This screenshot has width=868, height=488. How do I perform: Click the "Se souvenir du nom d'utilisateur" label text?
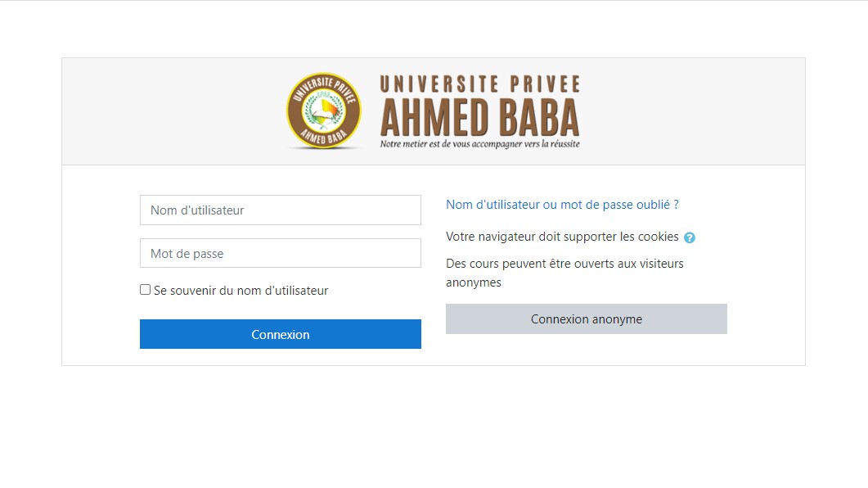(x=241, y=291)
